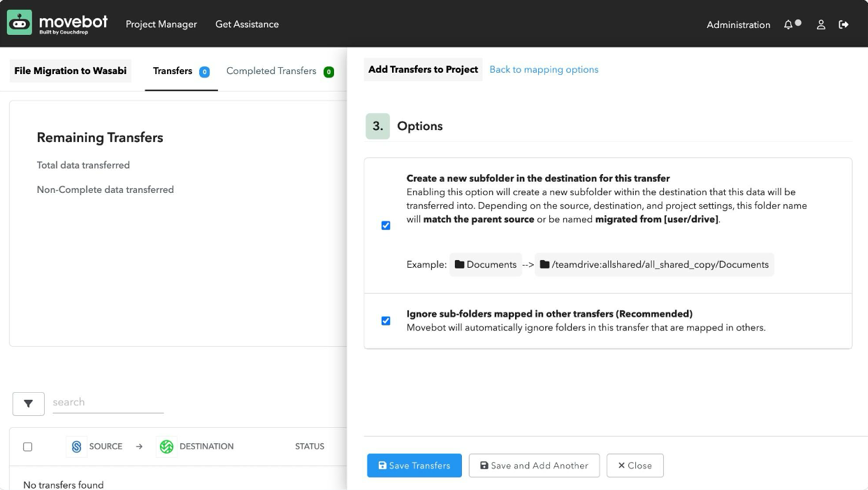868x490 pixels.
Task: Click Save and Add Another button
Action: coord(534,466)
